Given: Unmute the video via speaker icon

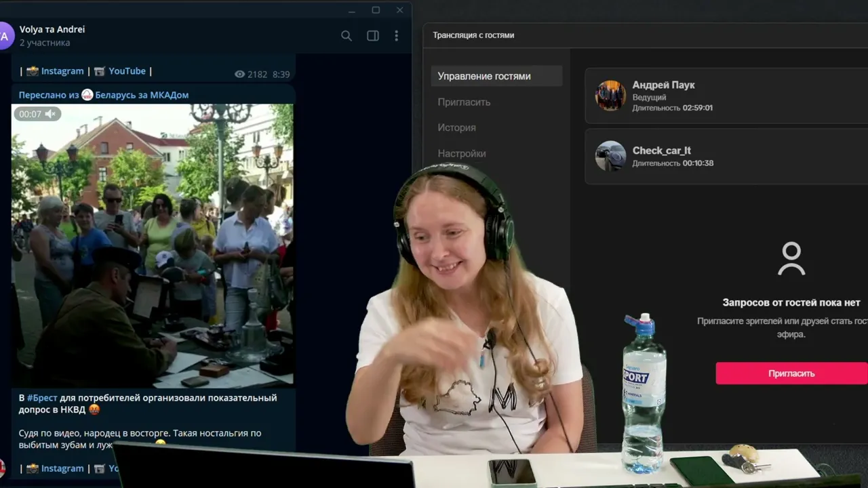Looking at the screenshot, I should coord(50,114).
